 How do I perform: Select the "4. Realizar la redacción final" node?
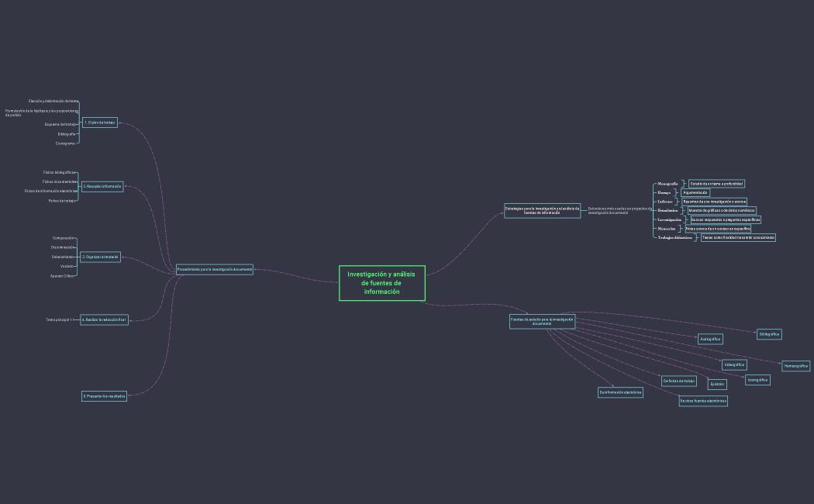point(104,319)
